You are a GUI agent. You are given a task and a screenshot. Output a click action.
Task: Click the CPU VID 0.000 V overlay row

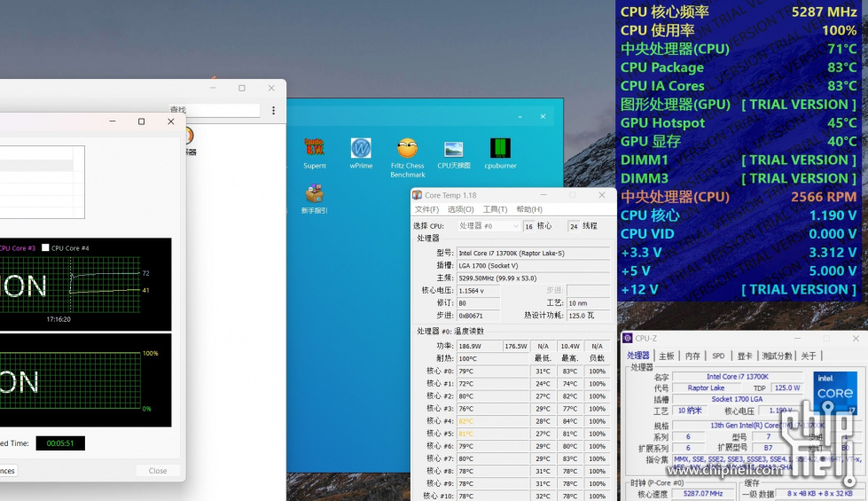(739, 233)
